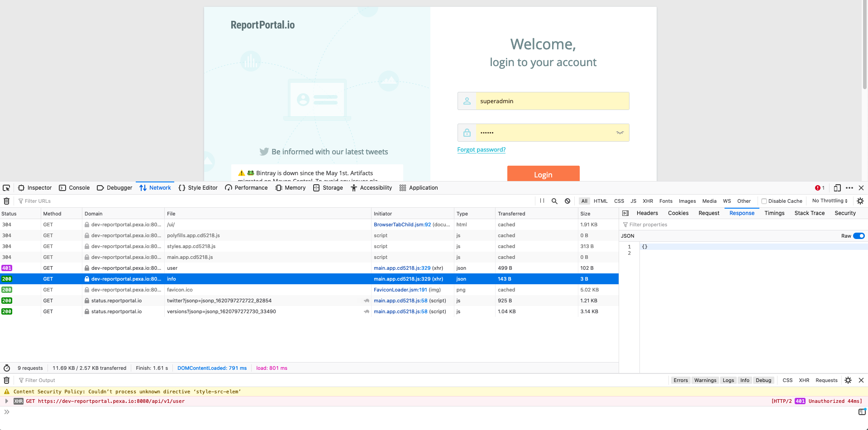This screenshot has width=868, height=430.
Task: Open the Debugger tab
Action: point(114,188)
